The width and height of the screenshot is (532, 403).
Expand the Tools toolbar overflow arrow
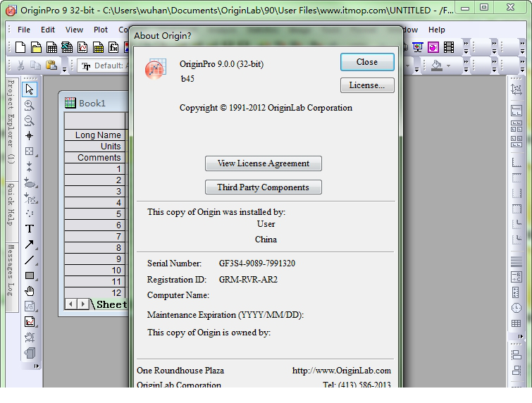coord(37,366)
